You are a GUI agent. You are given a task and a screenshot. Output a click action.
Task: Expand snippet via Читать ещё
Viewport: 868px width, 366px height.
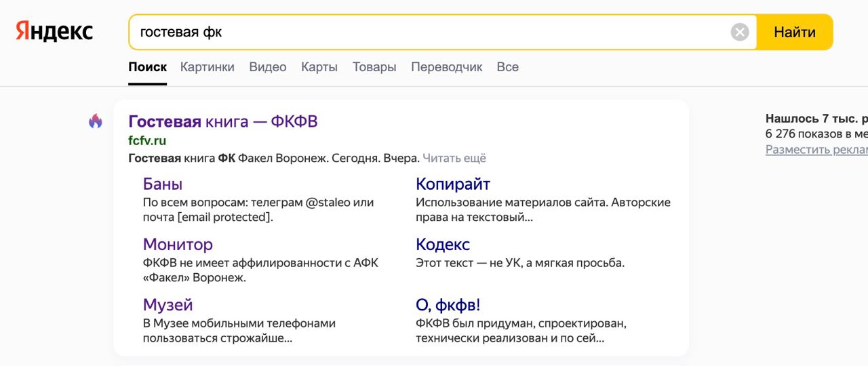point(454,158)
